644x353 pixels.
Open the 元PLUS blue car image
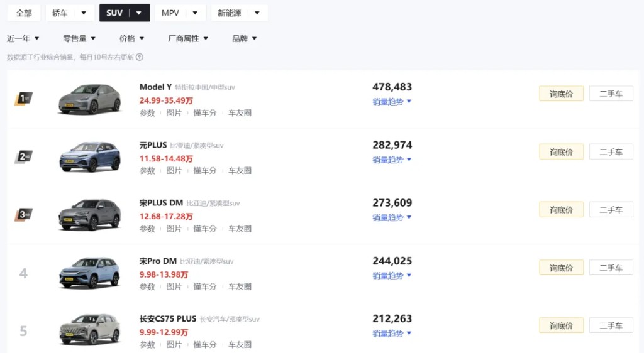click(x=90, y=156)
